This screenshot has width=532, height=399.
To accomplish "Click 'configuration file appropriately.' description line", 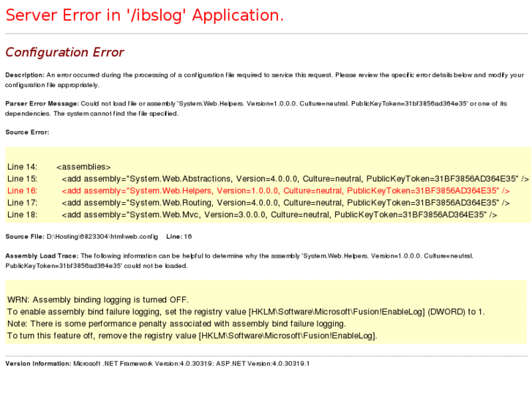I will coord(52,85).
